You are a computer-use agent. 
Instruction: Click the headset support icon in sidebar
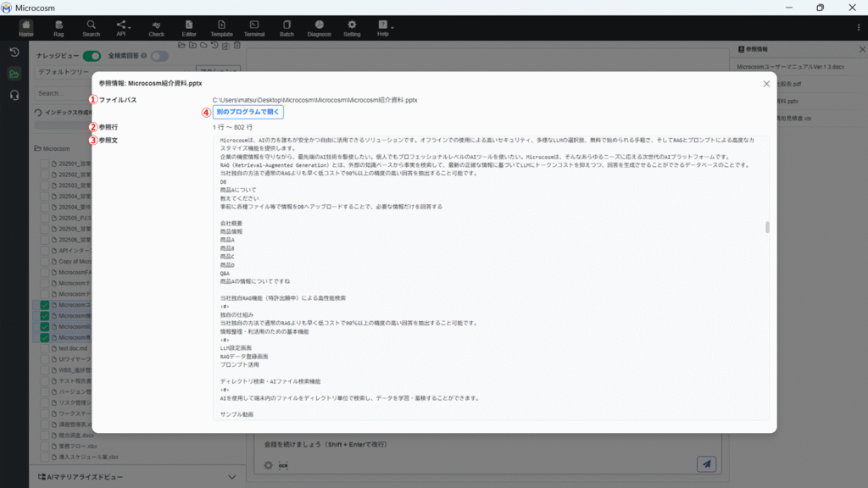click(14, 95)
